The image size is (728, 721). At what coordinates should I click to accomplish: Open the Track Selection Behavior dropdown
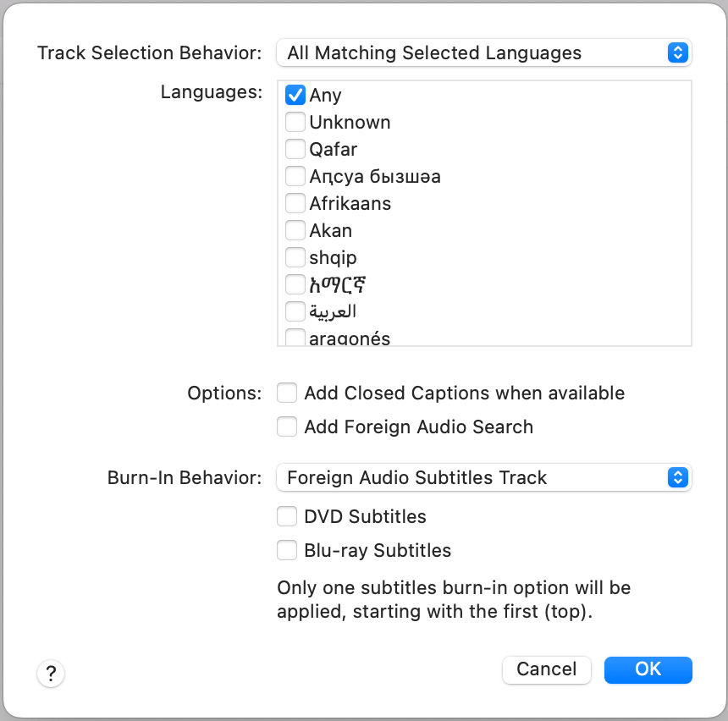tap(483, 52)
